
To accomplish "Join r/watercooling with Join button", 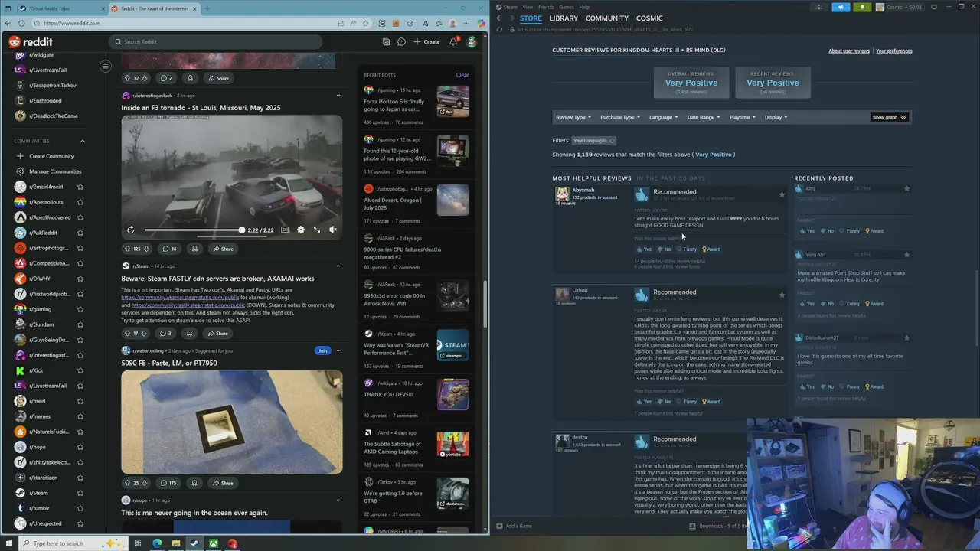I will coord(322,350).
